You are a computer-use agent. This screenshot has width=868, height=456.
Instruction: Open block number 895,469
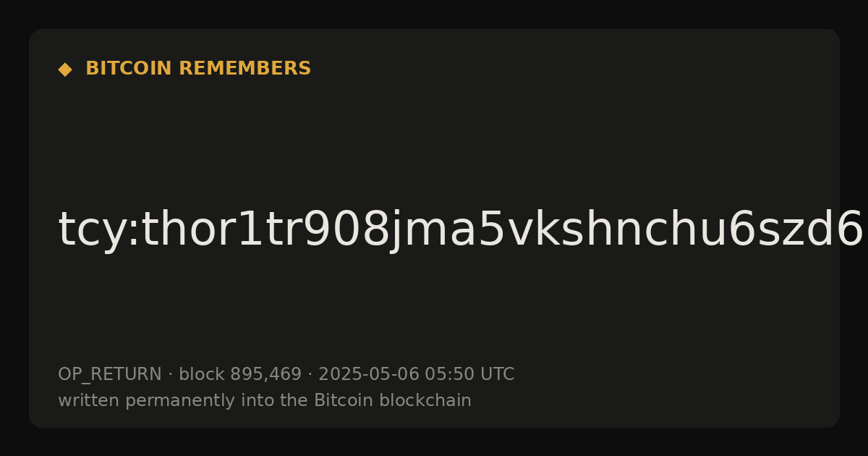265,374
